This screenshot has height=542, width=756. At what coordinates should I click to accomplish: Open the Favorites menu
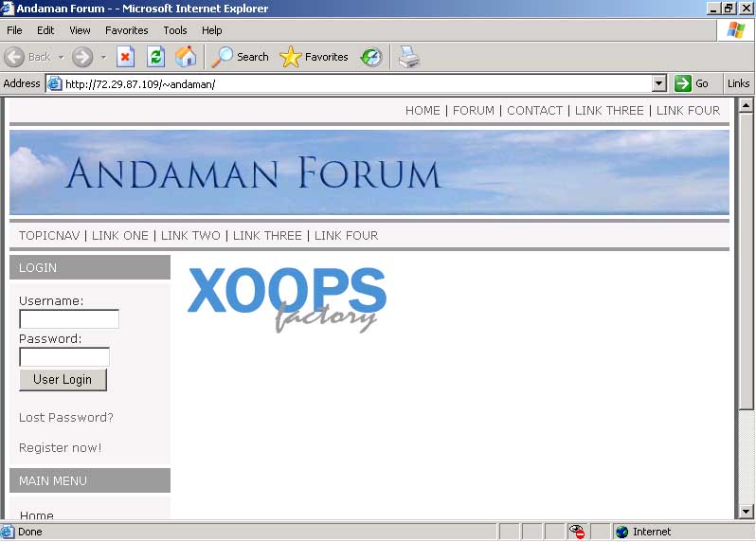tap(127, 30)
